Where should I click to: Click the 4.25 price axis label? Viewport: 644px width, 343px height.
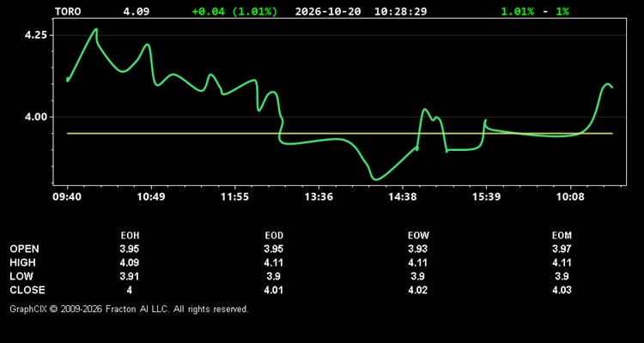[33, 35]
